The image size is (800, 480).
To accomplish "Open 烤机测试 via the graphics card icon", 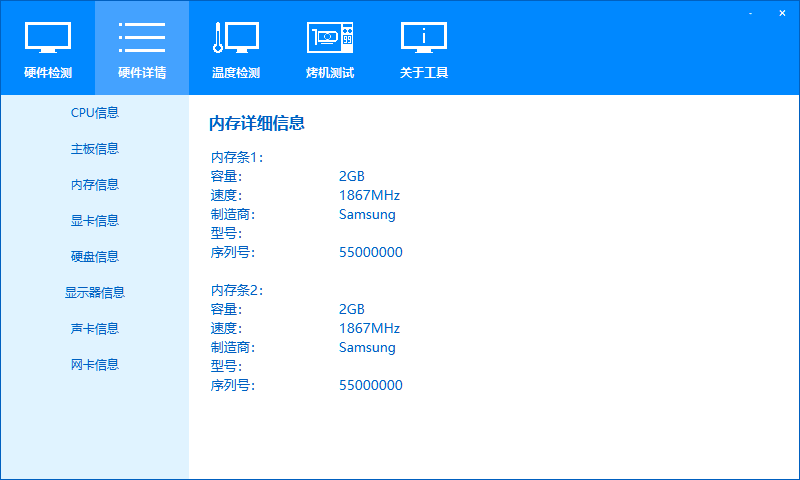I will pyautogui.click(x=330, y=38).
